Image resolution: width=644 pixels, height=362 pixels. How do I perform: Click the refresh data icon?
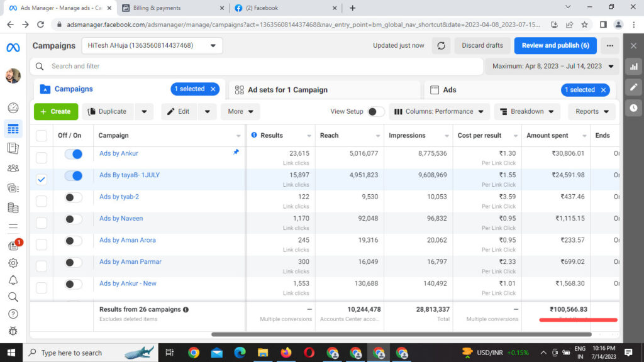441,45
